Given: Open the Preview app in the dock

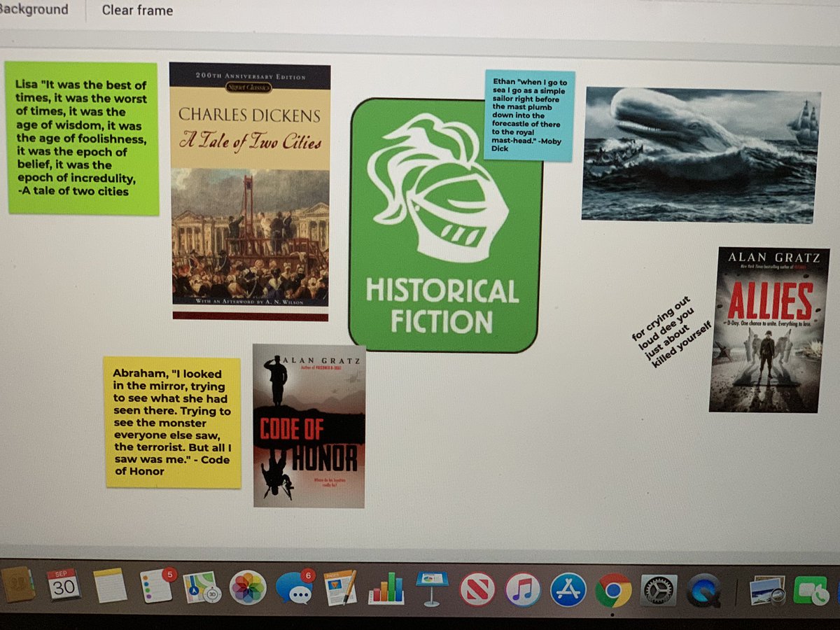Looking at the screenshot, I should click(766, 592).
